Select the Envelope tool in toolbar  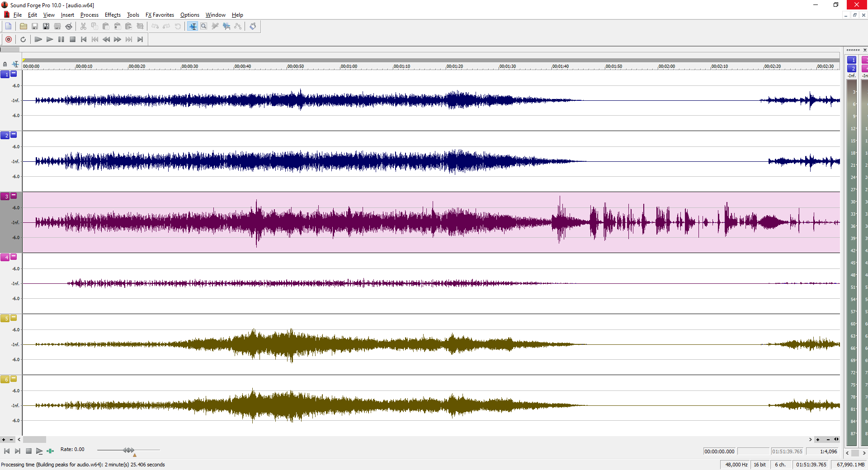pos(238,26)
